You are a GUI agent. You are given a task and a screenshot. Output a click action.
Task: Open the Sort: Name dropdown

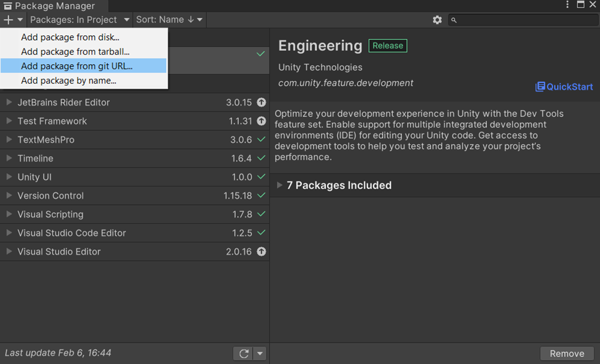(x=169, y=19)
